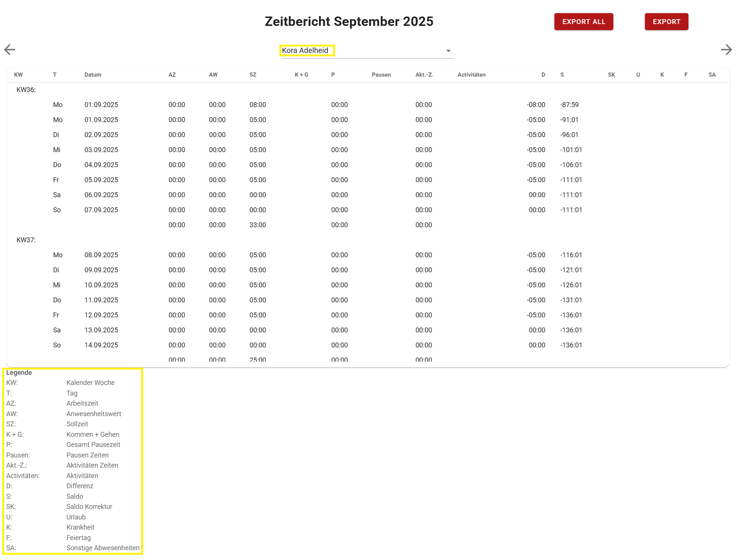Select the 12.09.2025 Friday row
Screen dimensions: 741x560
click(101, 315)
